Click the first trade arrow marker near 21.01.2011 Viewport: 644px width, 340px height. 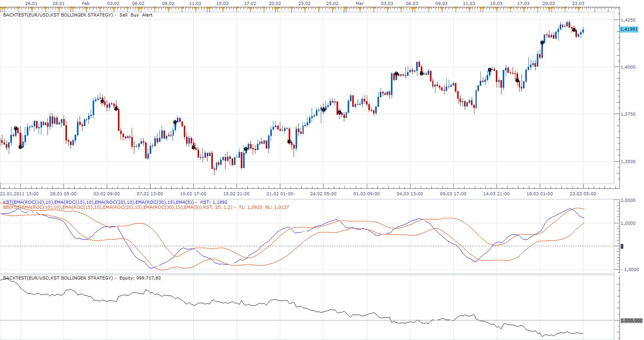click(x=16, y=129)
